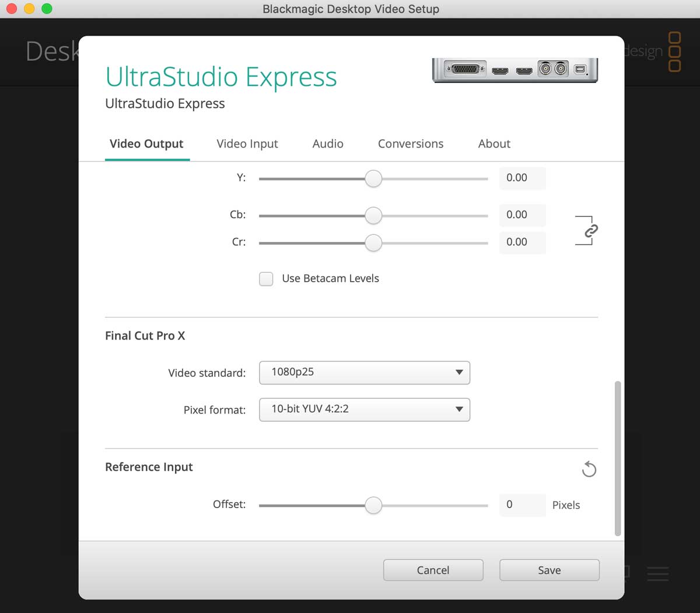Image resolution: width=700 pixels, height=613 pixels.
Task: Go to the Conversions tab
Action: (x=411, y=143)
